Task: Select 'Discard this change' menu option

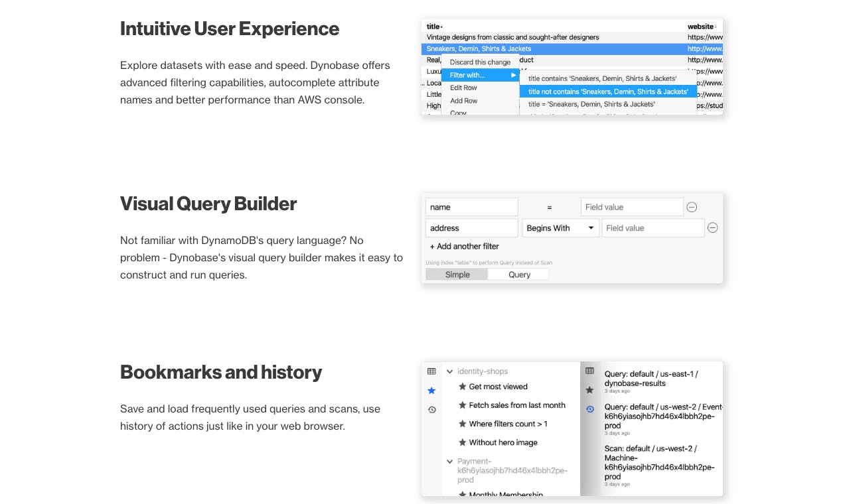Action: [480, 62]
